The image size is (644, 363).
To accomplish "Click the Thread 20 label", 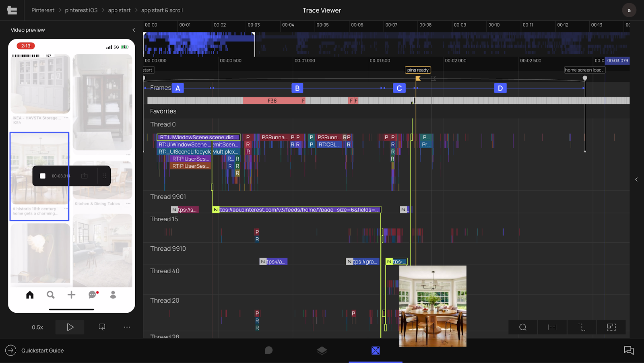I will [x=165, y=301].
